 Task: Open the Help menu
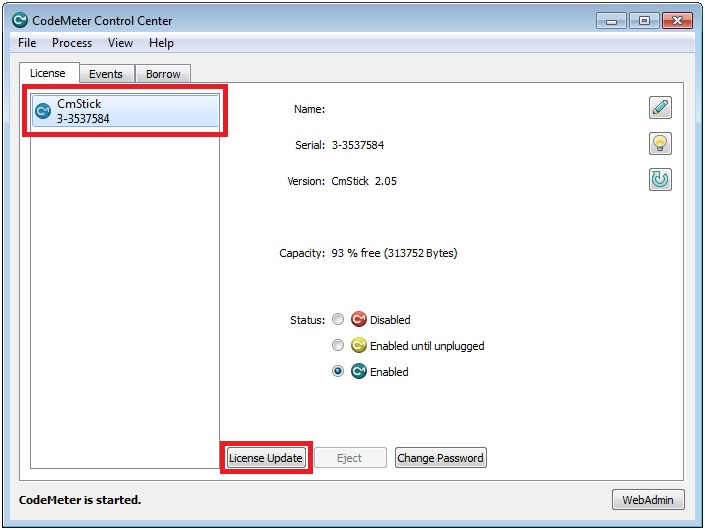pos(161,43)
